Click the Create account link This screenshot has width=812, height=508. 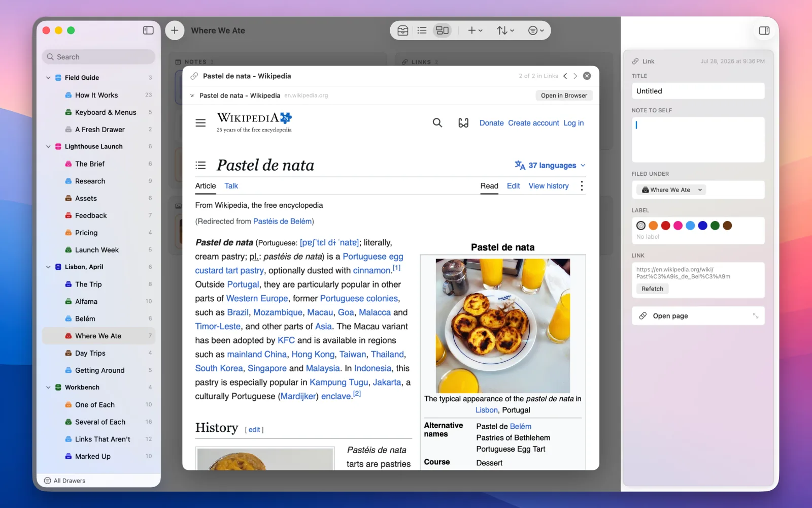click(x=533, y=123)
